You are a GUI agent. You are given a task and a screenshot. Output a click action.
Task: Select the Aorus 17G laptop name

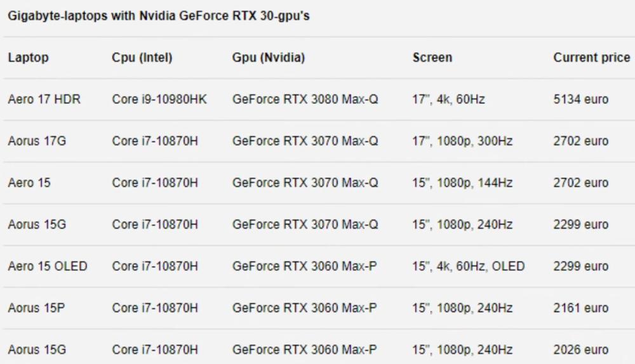pyautogui.click(x=37, y=141)
